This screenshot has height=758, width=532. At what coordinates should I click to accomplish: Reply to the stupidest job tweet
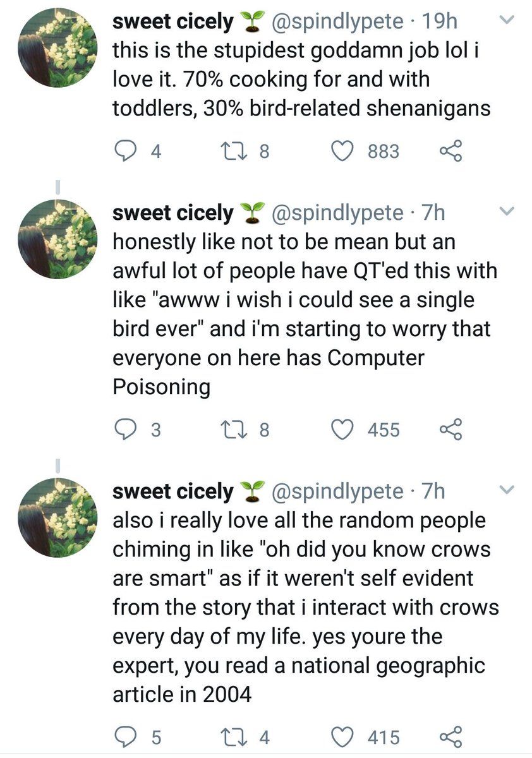[x=126, y=151]
